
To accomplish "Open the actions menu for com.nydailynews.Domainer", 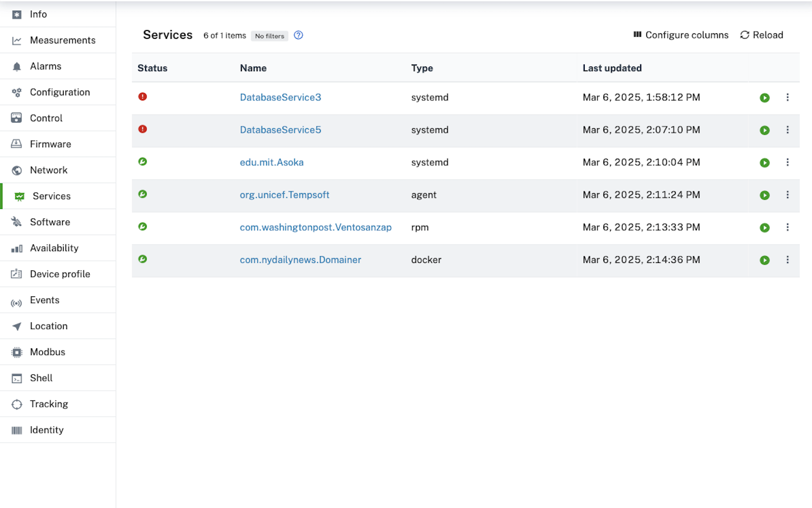I will (788, 260).
